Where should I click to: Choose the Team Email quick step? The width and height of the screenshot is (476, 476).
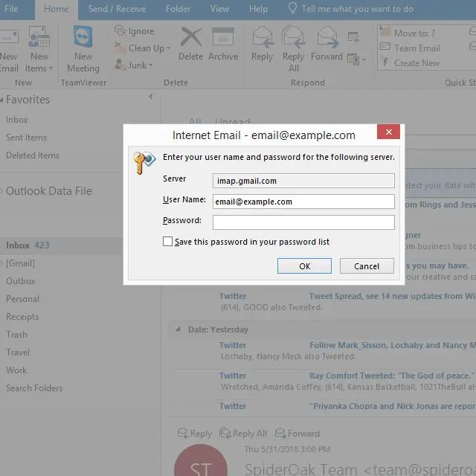(410, 48)
